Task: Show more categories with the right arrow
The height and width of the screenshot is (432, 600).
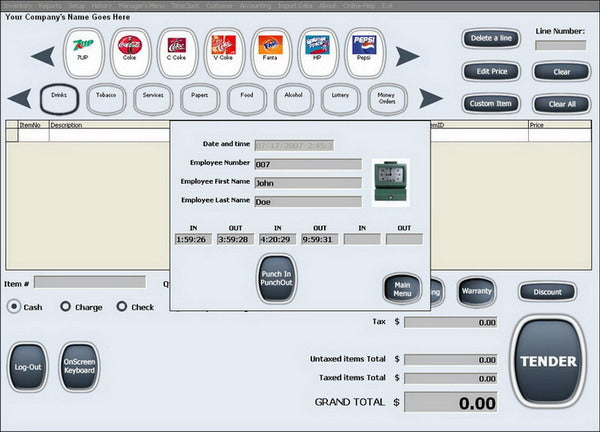Action: click(431, 99)
